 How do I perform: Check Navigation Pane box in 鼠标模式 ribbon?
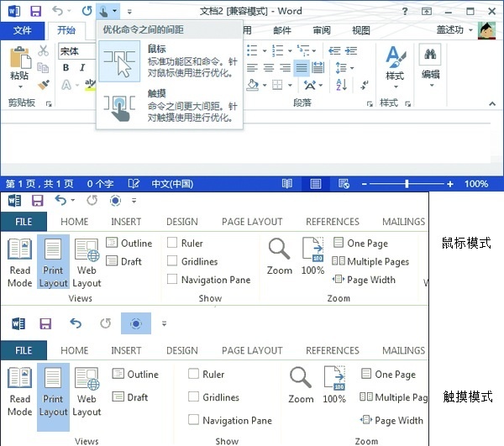(x=172, y=279)
